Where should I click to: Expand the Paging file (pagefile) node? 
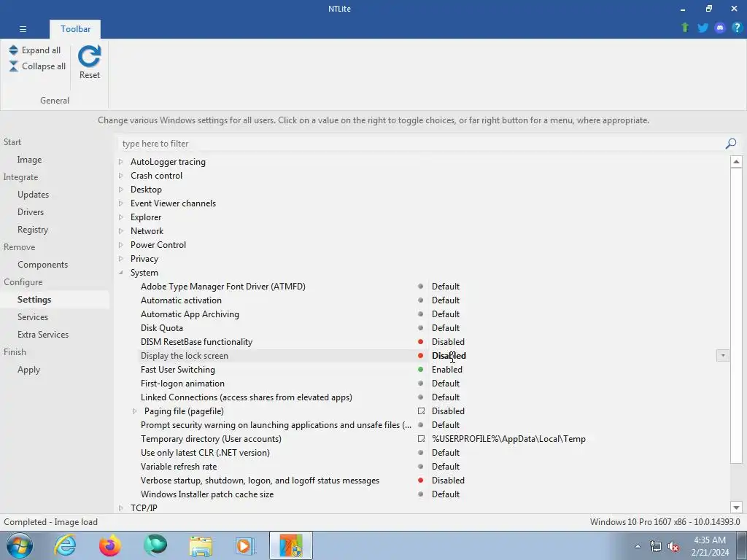click(x=134, y=411)
